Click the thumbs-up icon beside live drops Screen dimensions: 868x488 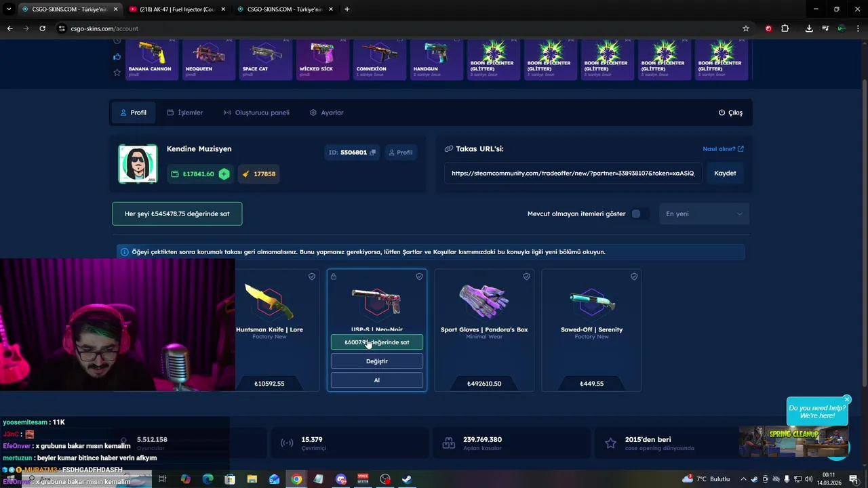[117, 56]
